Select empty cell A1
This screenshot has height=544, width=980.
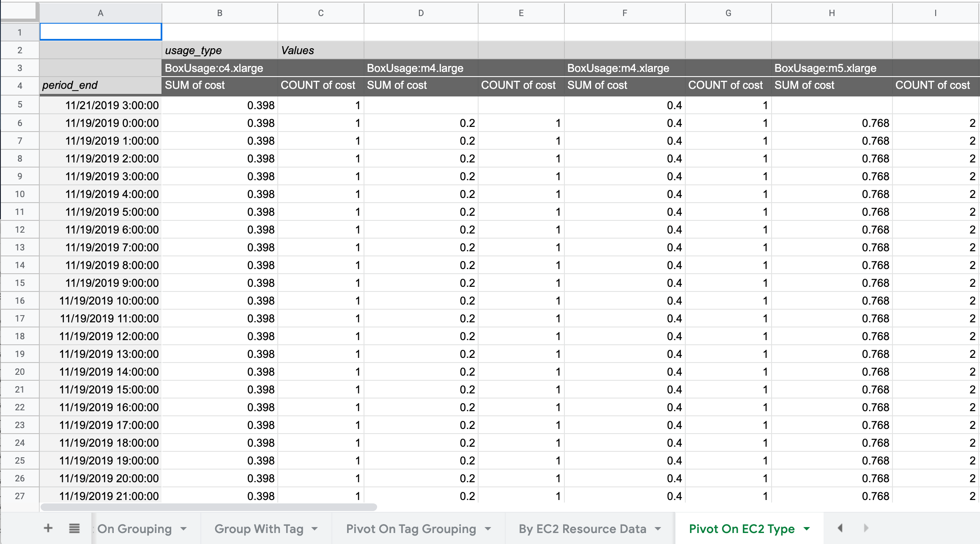(x=101, y=32)
